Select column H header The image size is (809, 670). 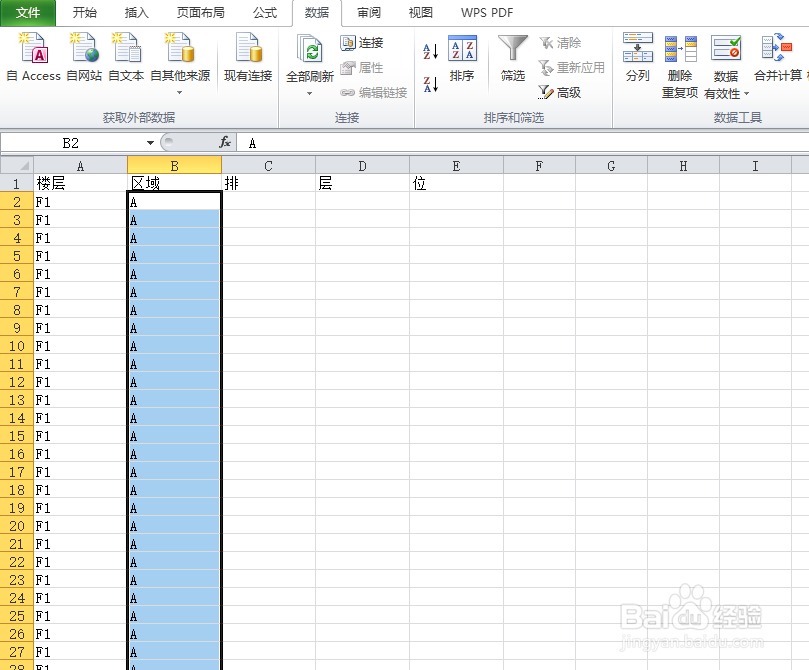pyautogui.click(x=683, y=166)
